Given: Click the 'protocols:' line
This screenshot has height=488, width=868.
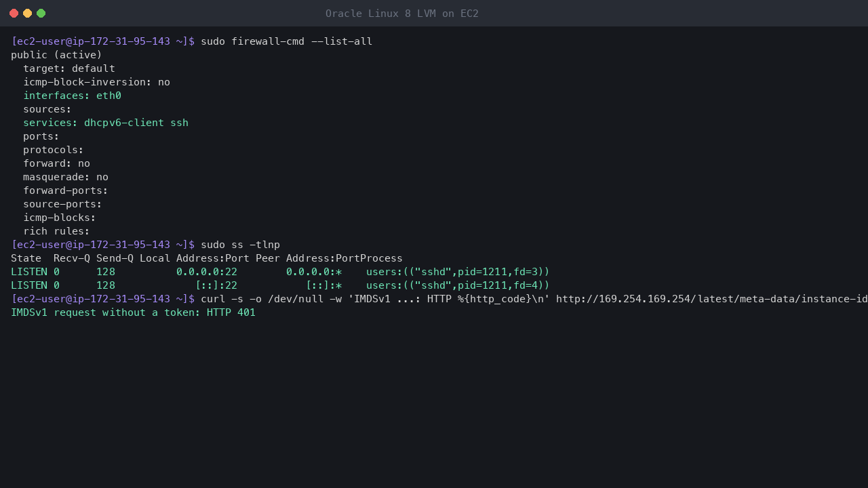Looking at the screenshot, I should click(54, 150).
